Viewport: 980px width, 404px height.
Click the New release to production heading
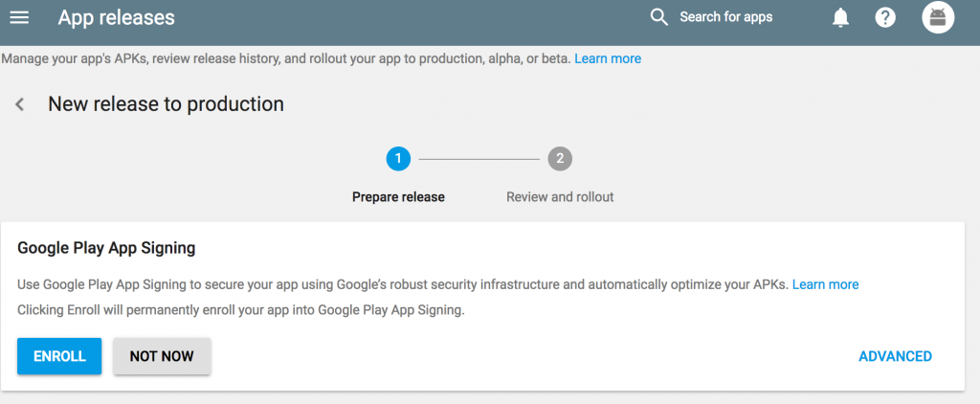(166, 104)
